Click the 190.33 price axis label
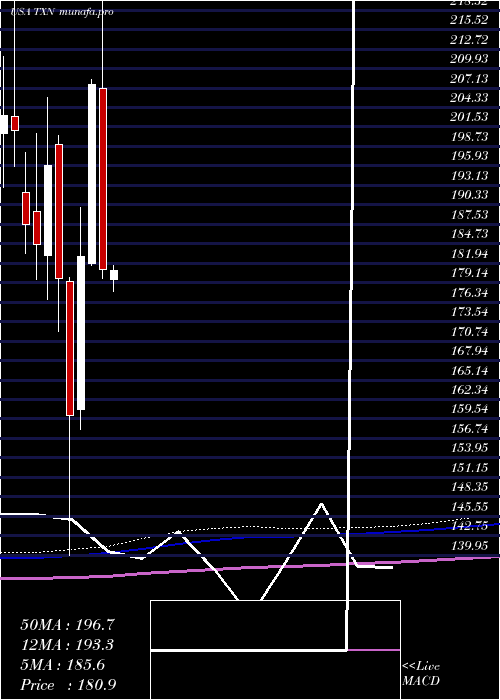 (469, 195)
